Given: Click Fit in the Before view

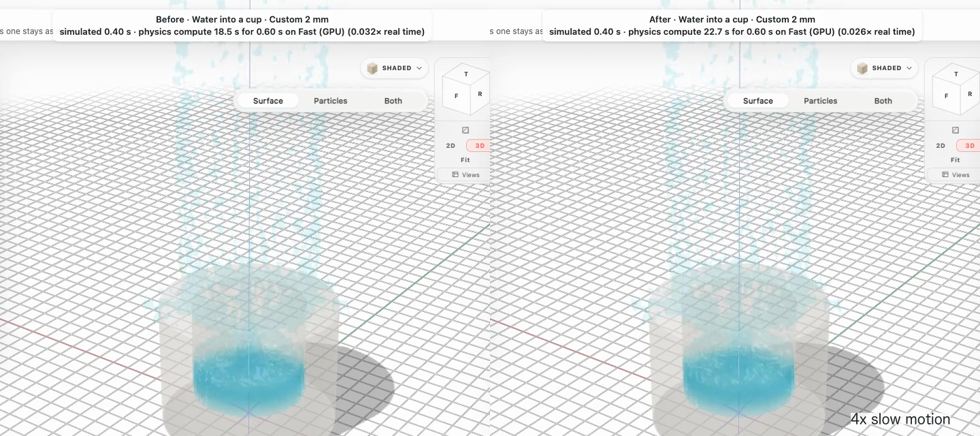Looking at the screenshot, I should coord(465,160).
